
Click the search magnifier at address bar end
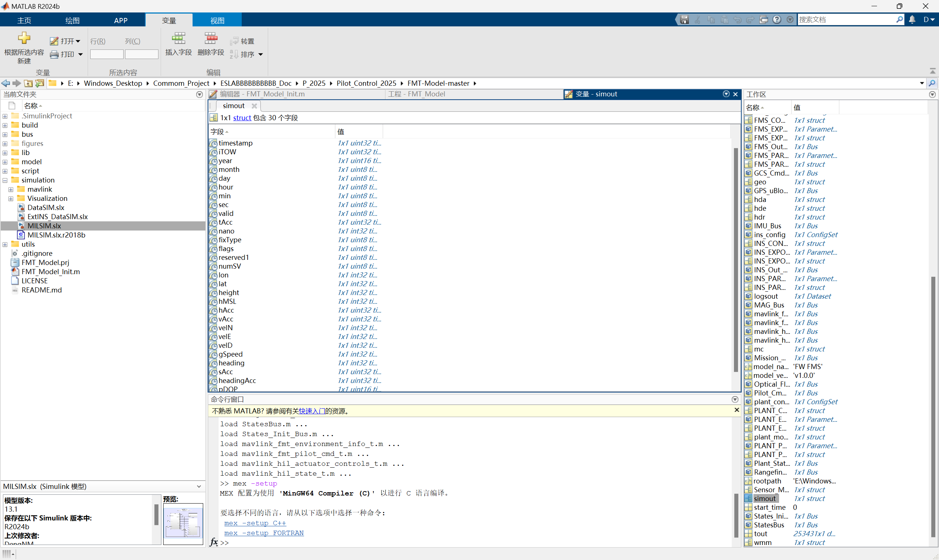pos(932,83)
